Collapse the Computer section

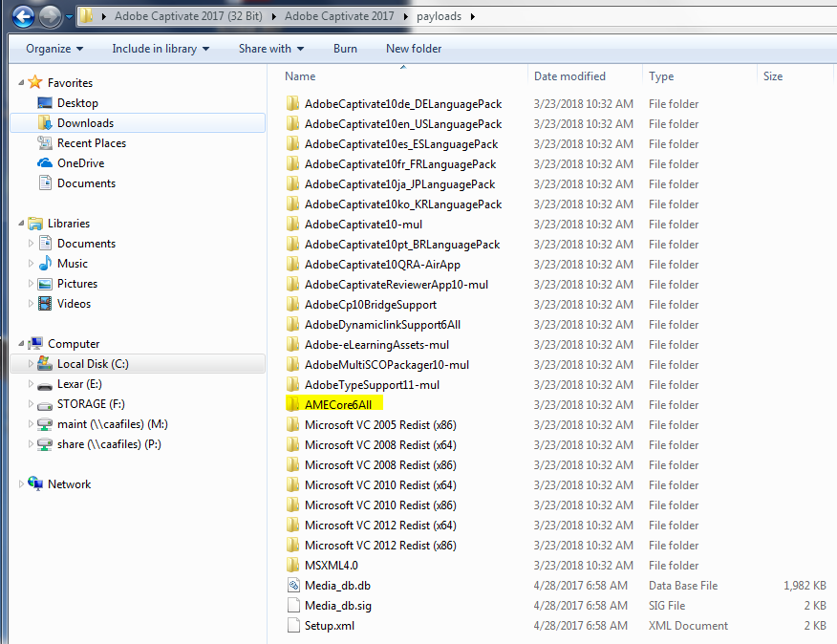click(x=21, y=344)
